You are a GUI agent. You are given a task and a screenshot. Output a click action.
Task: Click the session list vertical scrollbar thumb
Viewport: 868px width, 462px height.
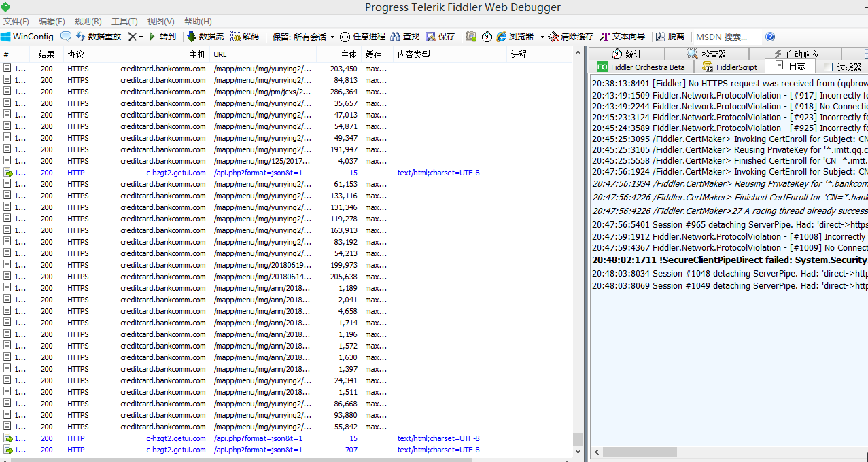(578, 439)
